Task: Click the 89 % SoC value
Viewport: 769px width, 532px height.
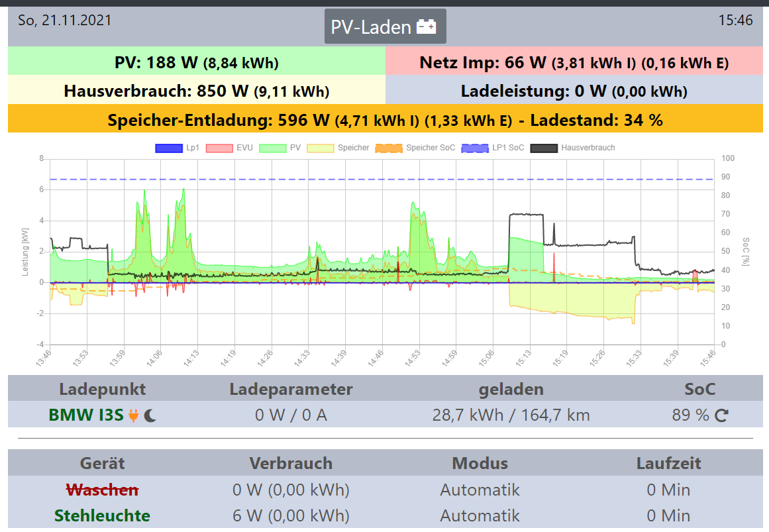Action: point(690,415)
